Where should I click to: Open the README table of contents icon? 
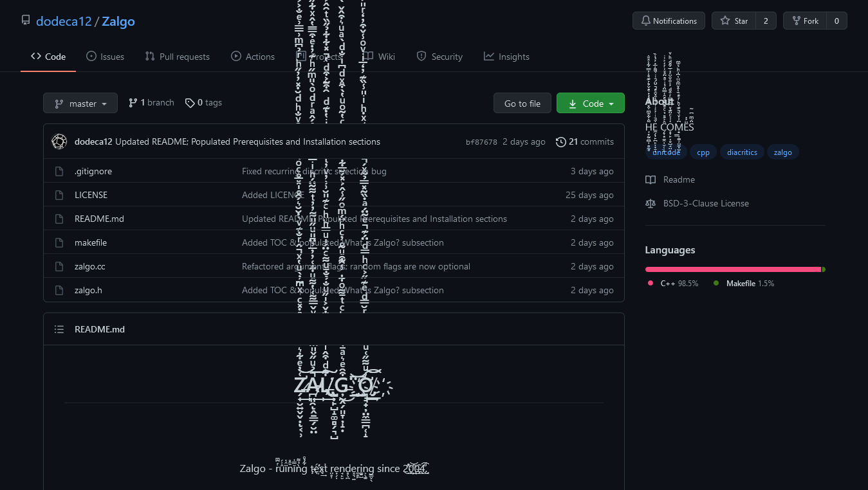[x=59, y=329]
